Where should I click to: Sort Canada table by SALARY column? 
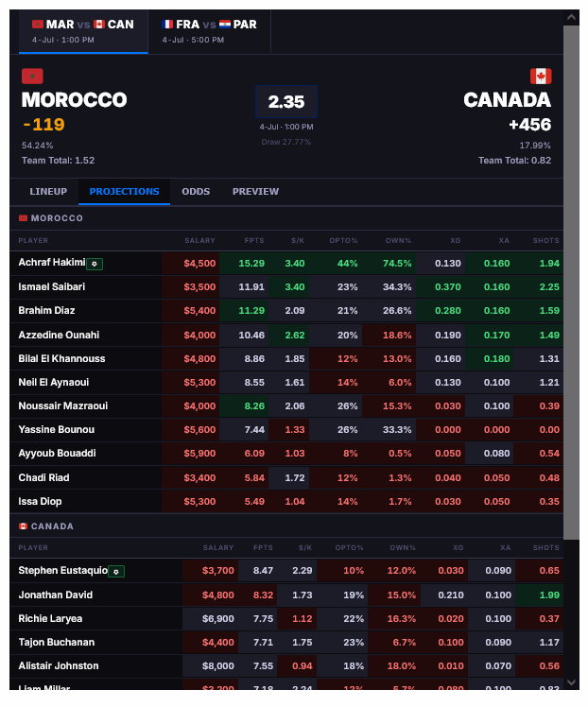[x=218, y=548]
